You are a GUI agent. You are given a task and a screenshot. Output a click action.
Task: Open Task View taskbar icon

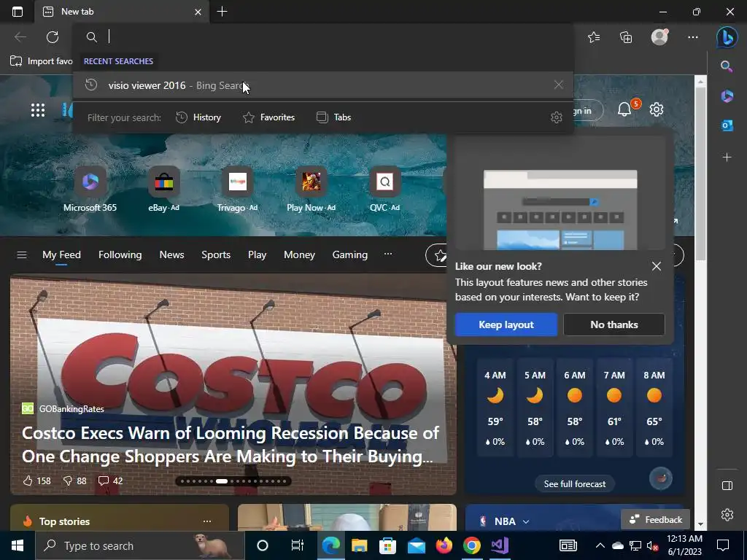click(x=298, y=545)
